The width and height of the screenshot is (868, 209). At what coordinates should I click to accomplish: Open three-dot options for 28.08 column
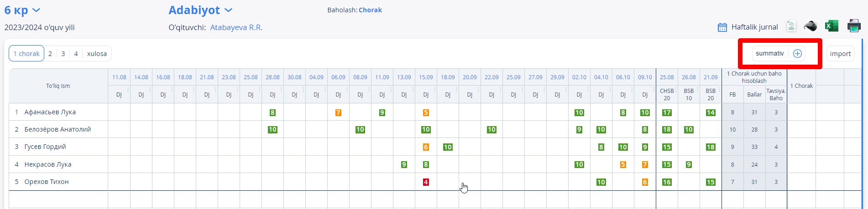(x=281, y=90)
